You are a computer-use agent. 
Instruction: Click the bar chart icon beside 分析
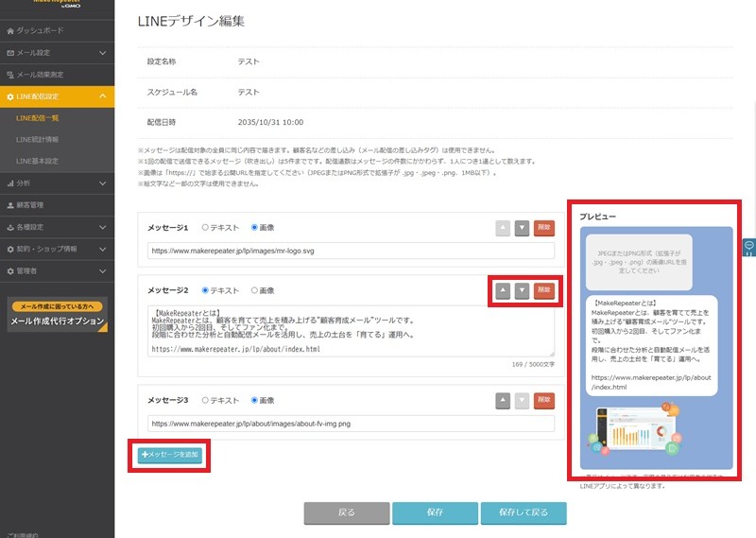pos(10,183)
